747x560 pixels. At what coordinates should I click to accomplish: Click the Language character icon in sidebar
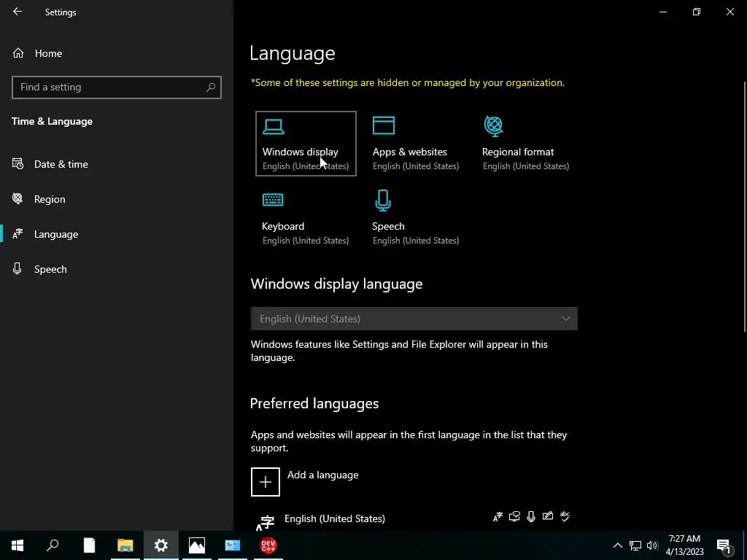click(18, 234)
